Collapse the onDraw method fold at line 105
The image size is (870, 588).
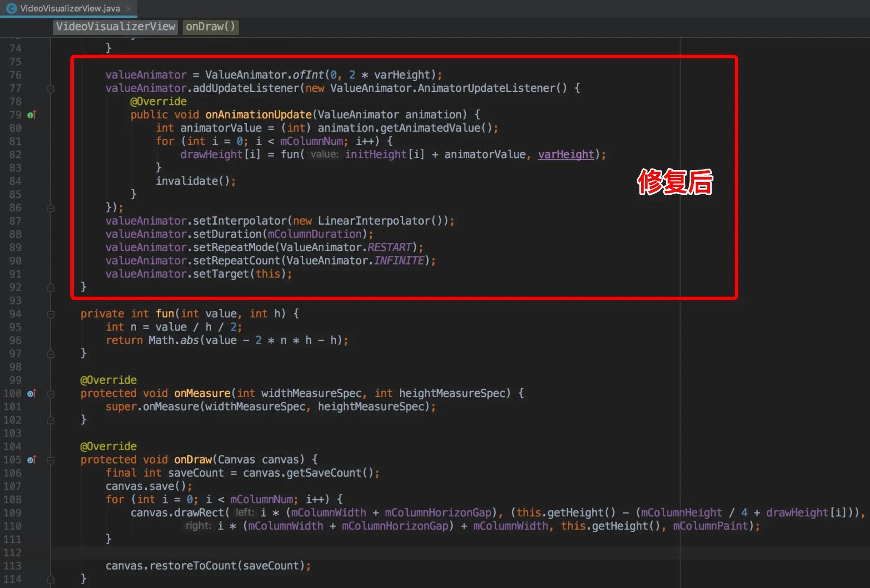51,460
